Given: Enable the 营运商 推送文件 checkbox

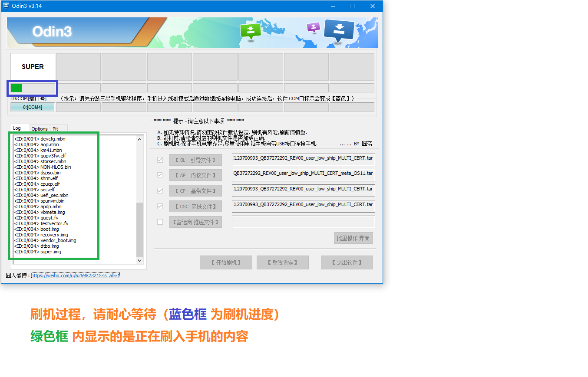Looking at the screenshot, I should [x=160, y=222].
